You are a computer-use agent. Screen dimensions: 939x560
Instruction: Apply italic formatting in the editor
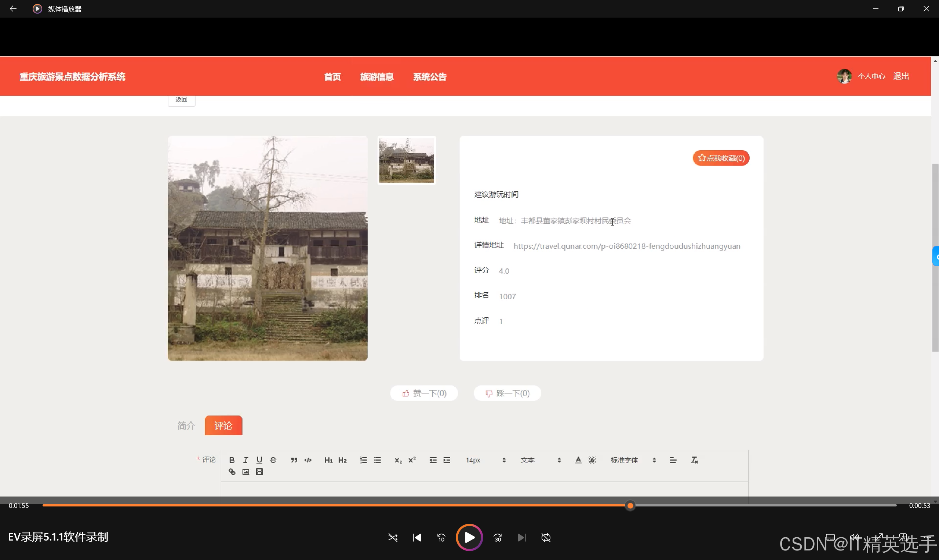point(245,460)
